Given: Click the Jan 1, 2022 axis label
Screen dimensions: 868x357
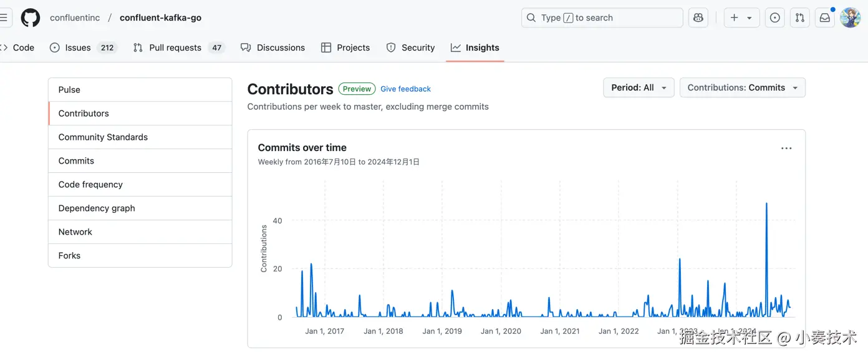Looking at the screenshot, I should pos(619,331).
